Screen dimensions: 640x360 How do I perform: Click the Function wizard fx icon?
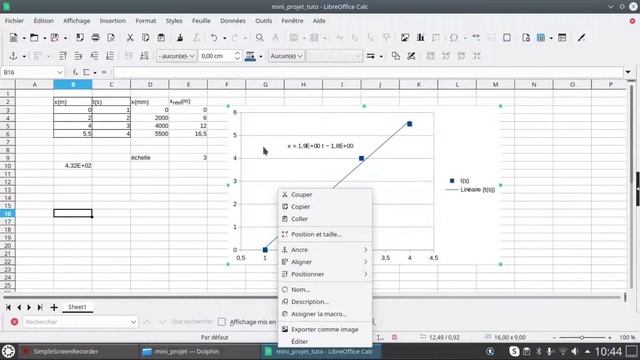[75, 72]
